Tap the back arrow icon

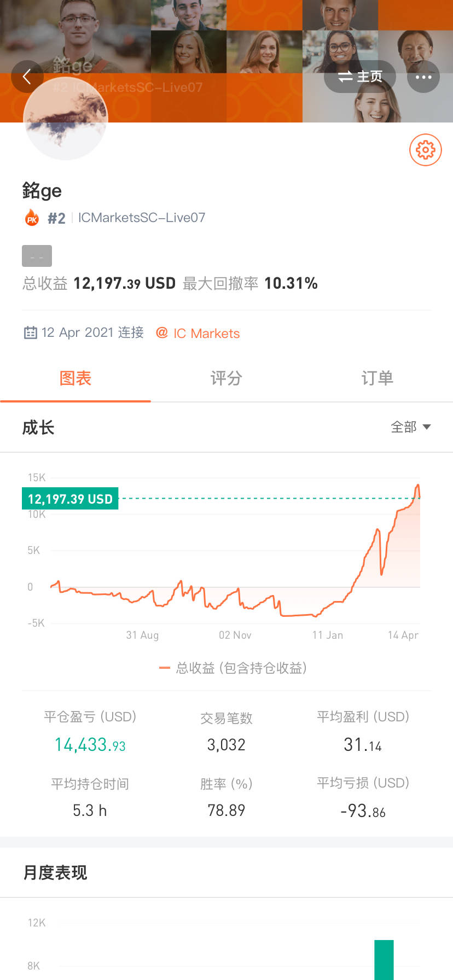click(27, 77)
